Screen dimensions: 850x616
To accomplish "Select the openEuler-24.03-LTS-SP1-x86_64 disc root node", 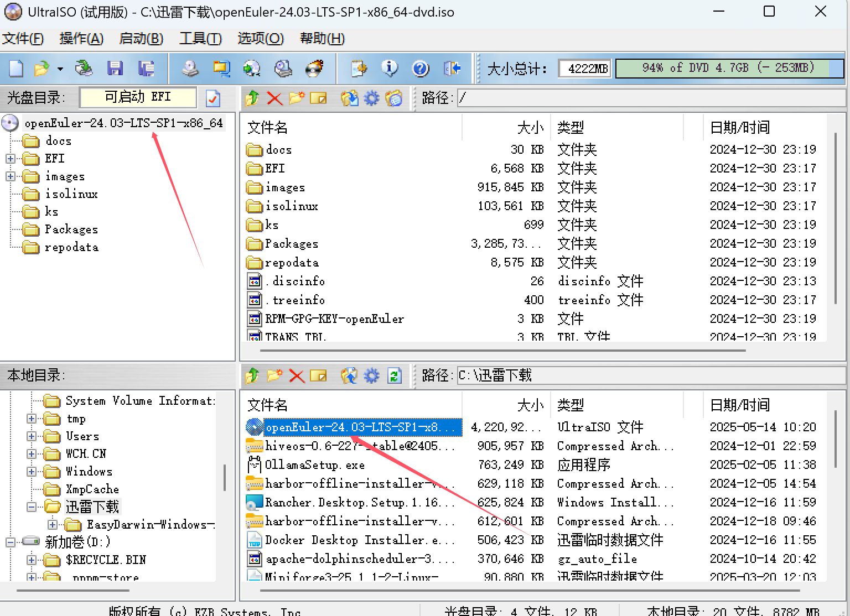I will [x=123, y=123].
